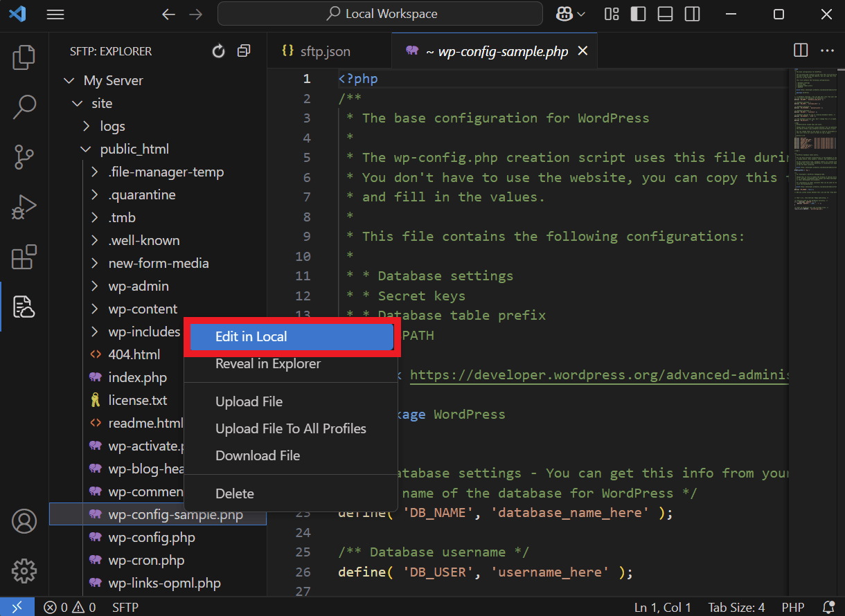Choose Download File from context menu
This screenshot has height=616, width=845.
[x=292, y=455]
